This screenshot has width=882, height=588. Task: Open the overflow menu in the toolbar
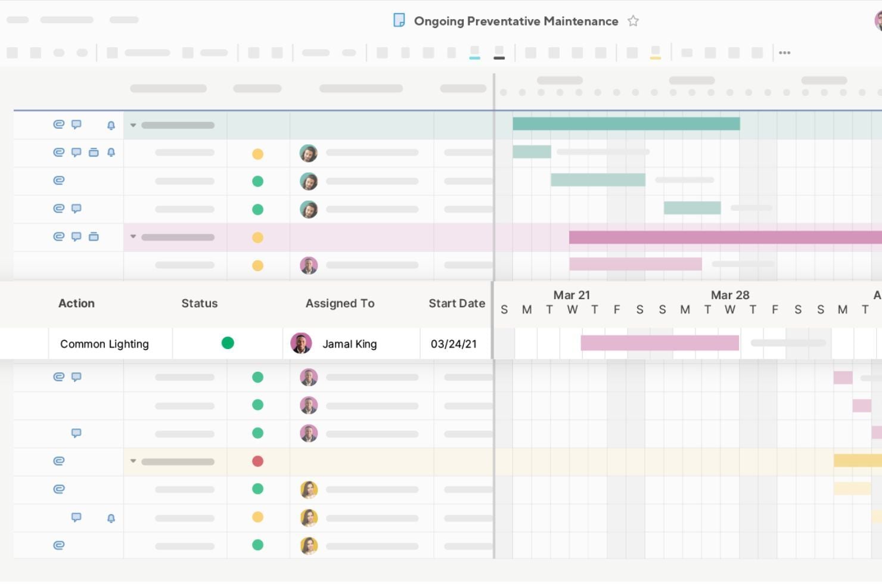(x=784, y=52)
